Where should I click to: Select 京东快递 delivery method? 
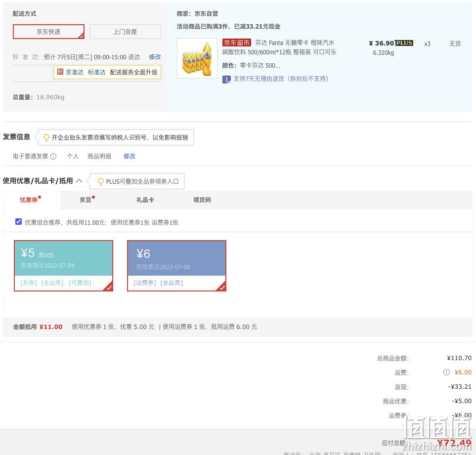48,32
